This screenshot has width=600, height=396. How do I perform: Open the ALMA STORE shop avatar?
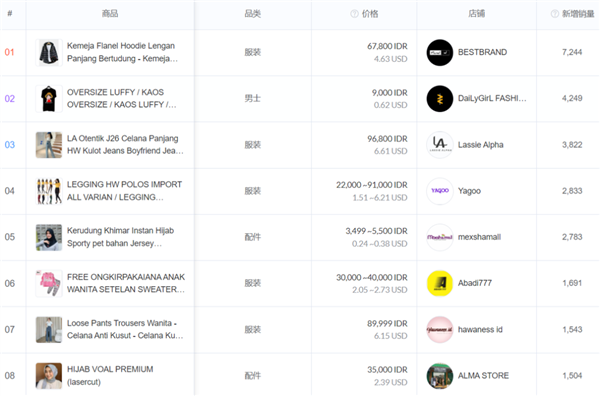coord(440,376)
